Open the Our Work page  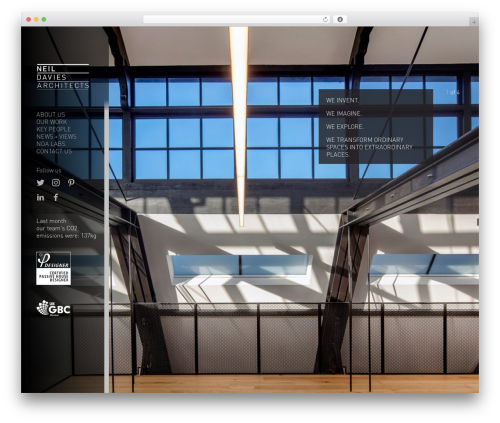click(x=52, y=122)
